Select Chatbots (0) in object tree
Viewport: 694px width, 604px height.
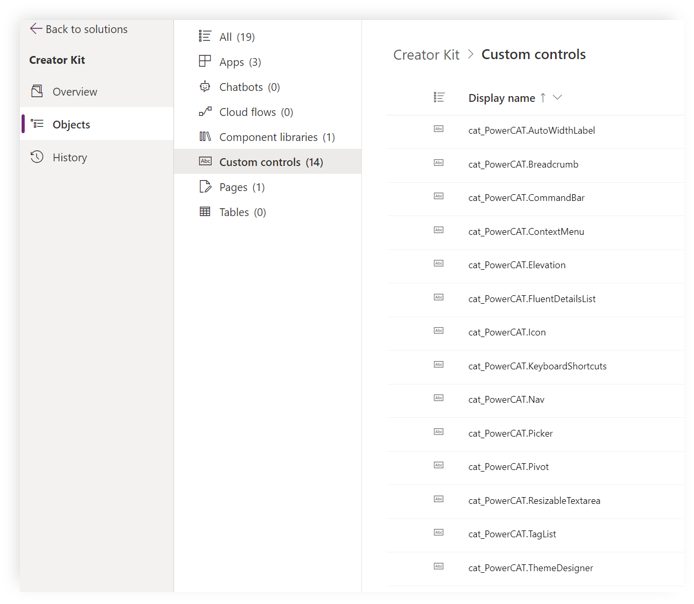268,87
